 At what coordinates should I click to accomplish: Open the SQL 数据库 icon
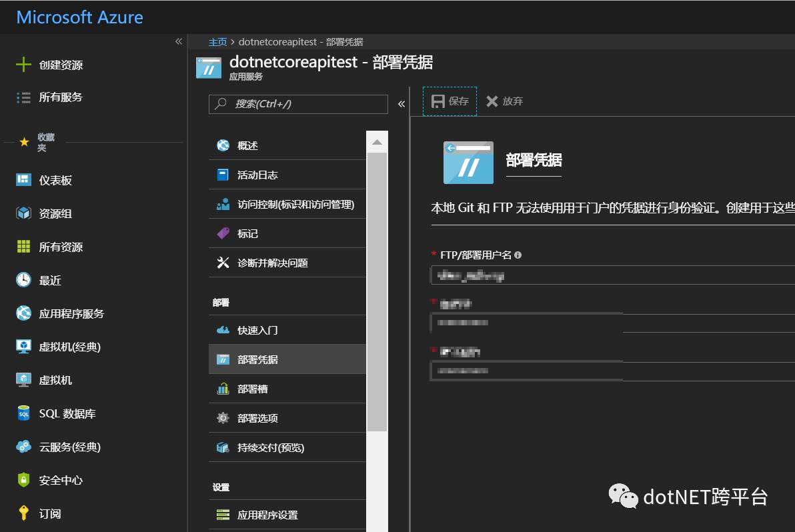(x=23, y=413)
